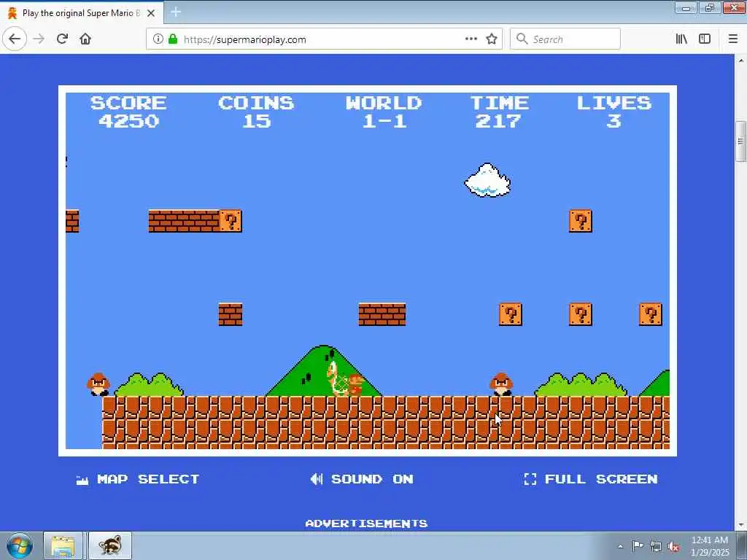The image size is (747, 560).
Task: Click the COINS 15 counter
Action: (x=256, y=112)
